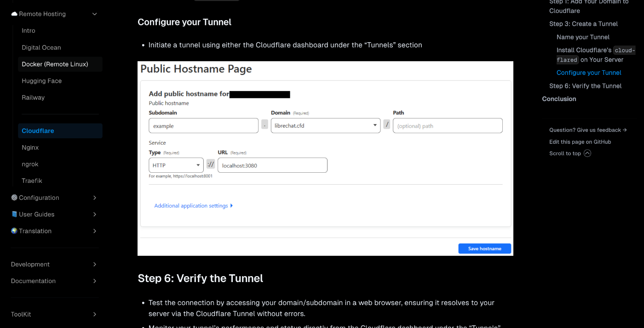Click the Save hostname button
644x328 pixels.
tap(485, 249)
